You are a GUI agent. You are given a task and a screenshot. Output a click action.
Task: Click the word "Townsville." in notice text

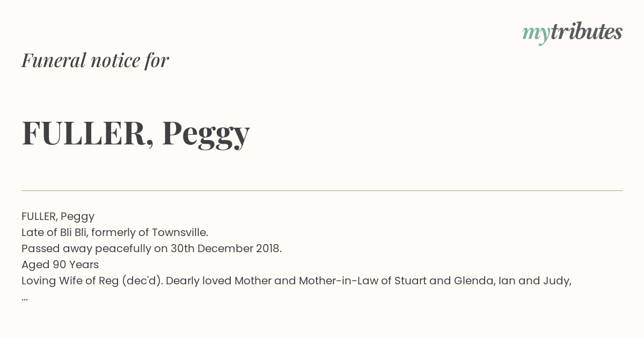tap(180, 232)
